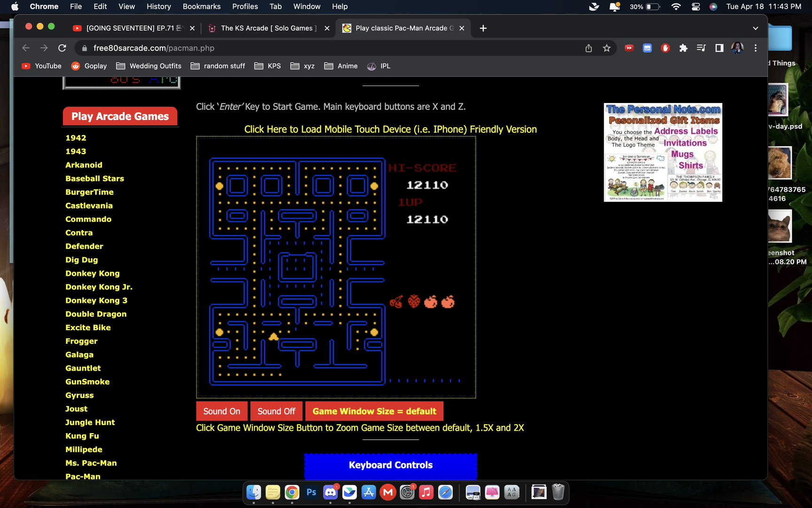The width and height of the screenshot is (812, 508).
Task: Expand the tab search chevron
Action: click(x=756, y=28)
